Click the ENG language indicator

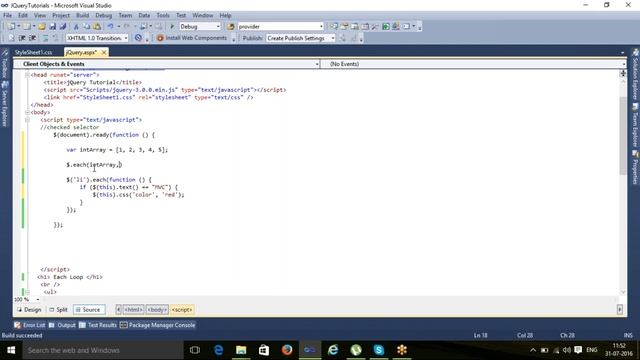pyautogui.click(x=592, y=350)
